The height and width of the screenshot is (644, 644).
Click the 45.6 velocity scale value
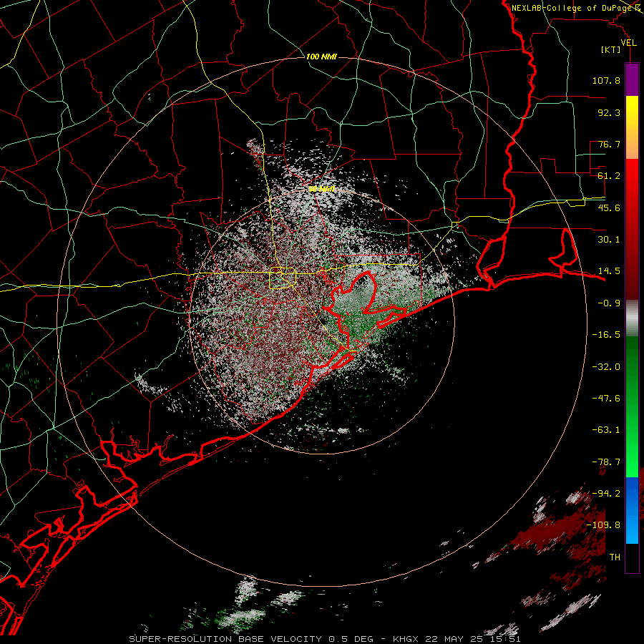point(609,208)
